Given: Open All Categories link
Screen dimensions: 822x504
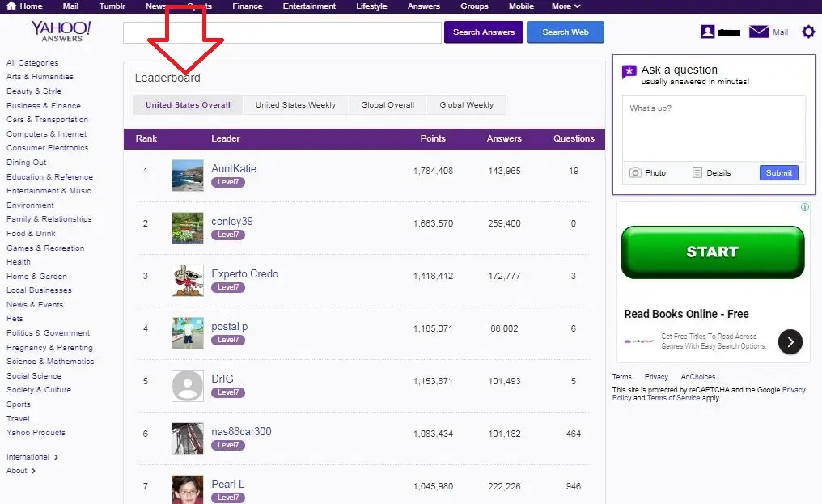Looking at the screenshot, I should point(32,62).
